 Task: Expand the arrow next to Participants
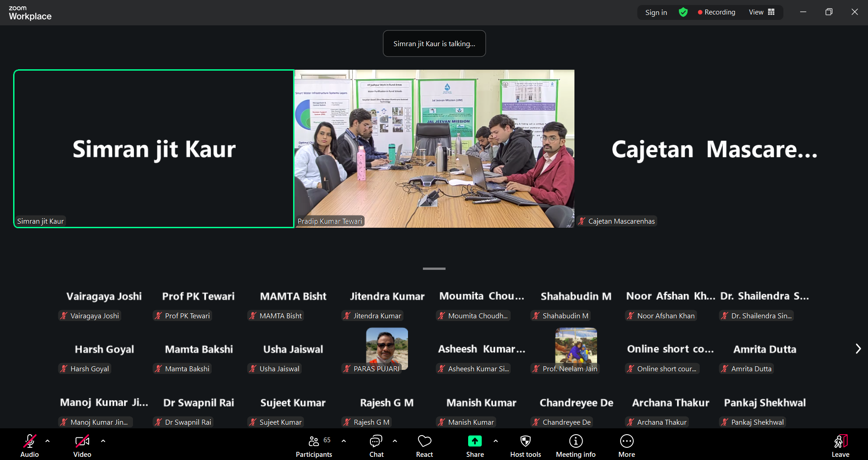(344, 441)
